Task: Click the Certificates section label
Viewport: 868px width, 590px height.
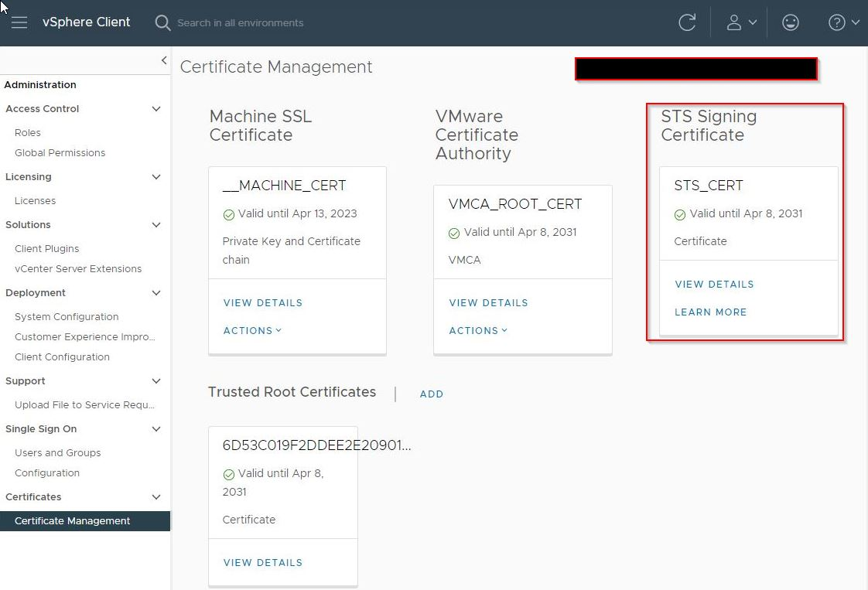Action: [x=33, y=497]
